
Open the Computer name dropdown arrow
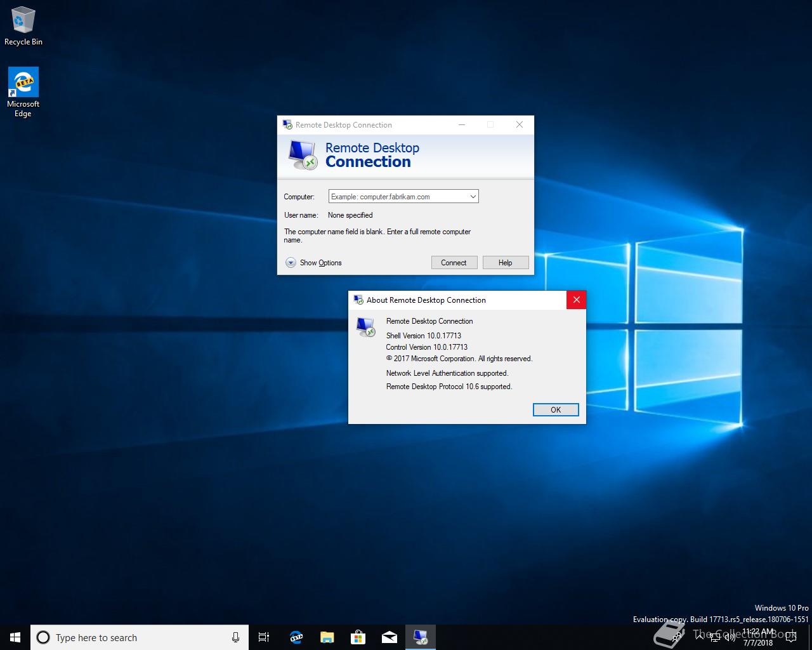[473, 197]
